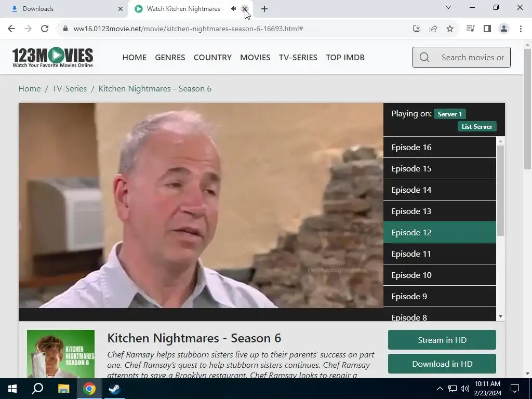Open the COUNTRY menu
The image size is (532, 399).
(x=212, y=57)
